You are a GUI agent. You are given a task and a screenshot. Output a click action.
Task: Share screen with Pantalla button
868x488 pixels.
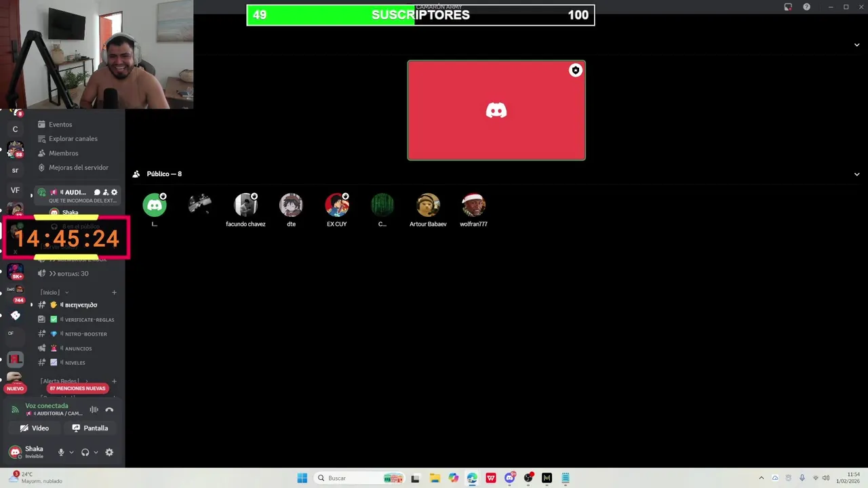(x=90, y=428)
